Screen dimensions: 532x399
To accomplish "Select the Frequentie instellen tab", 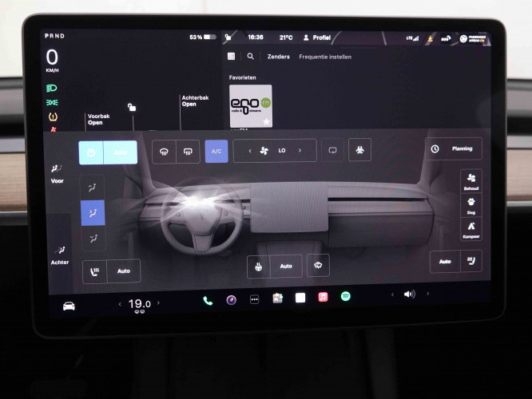I will point(325,57).
